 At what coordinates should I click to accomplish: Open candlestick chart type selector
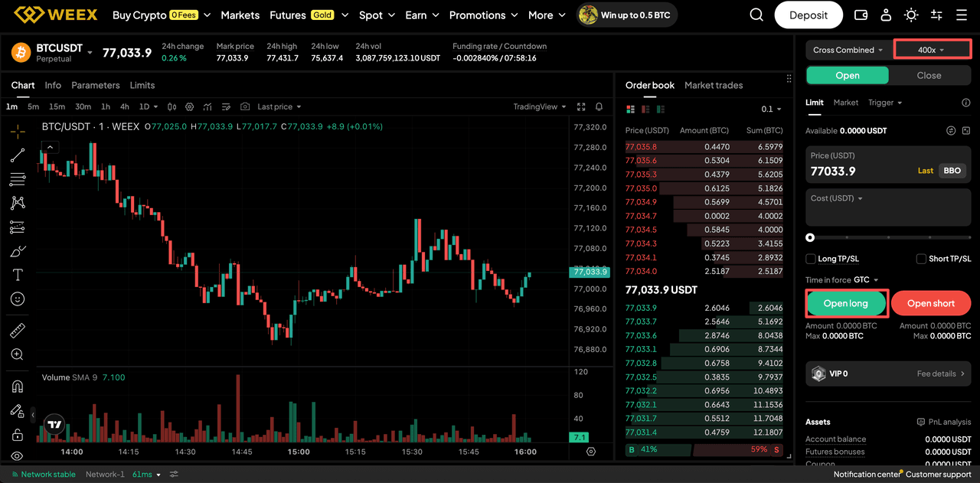[171, 106]
